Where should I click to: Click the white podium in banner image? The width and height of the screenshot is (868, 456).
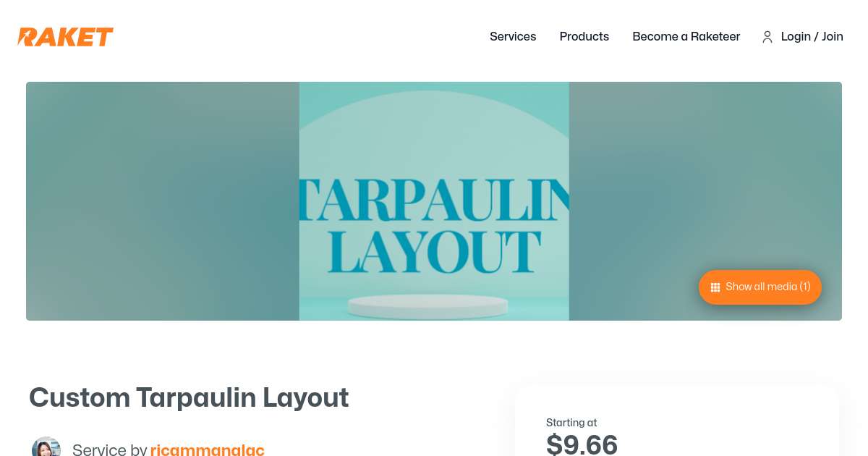(x=427, y=306)
